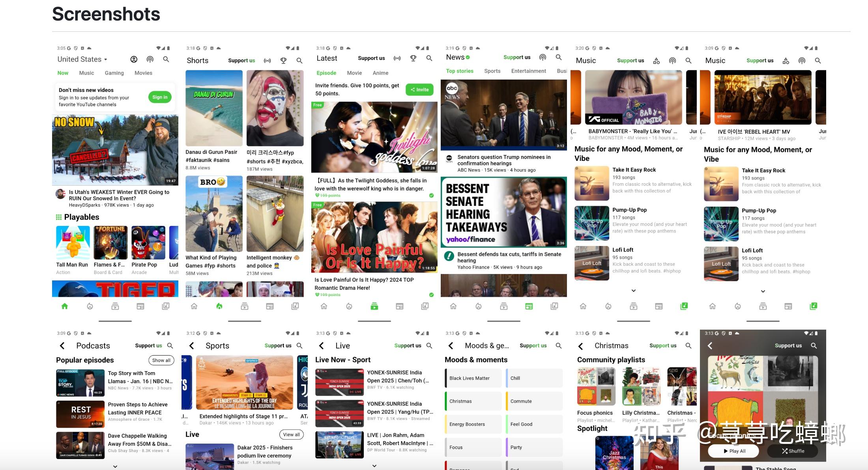This screenshot has height=470, width=868.
Task: Tap the account profile icon on the Home screen
Action: [x=134, y=59]
